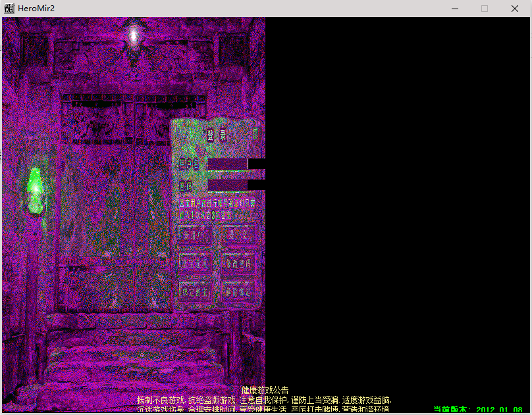Image resolution: width=532 pixels, height=415 pixels.
Task: Submit login with the 提交 button
Action: [x=238, y=235]
